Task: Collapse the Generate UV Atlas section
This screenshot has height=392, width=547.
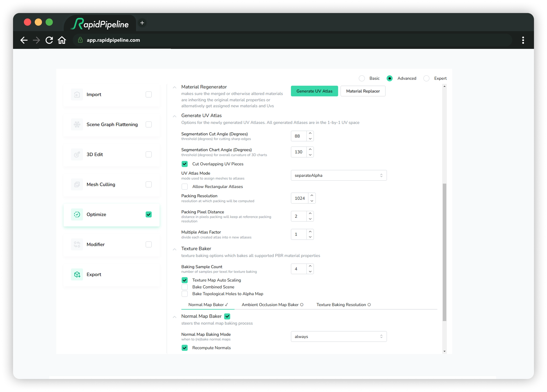Action: 174,116
